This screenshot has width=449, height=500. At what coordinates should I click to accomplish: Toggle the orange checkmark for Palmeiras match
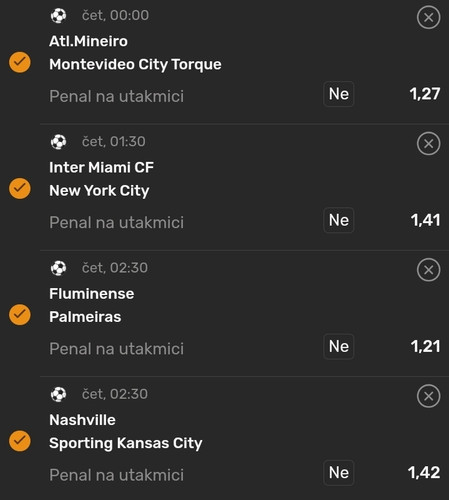(x=20, y=315)
